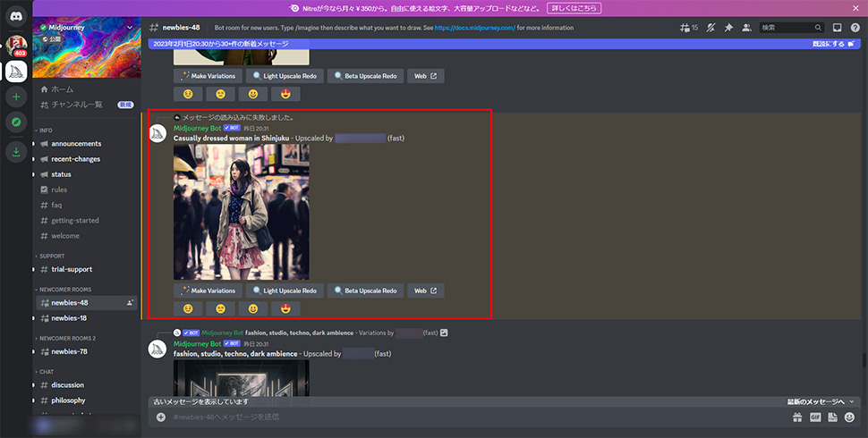Click Make Variations under Shinjuku woman image

[x=208, y=291]
